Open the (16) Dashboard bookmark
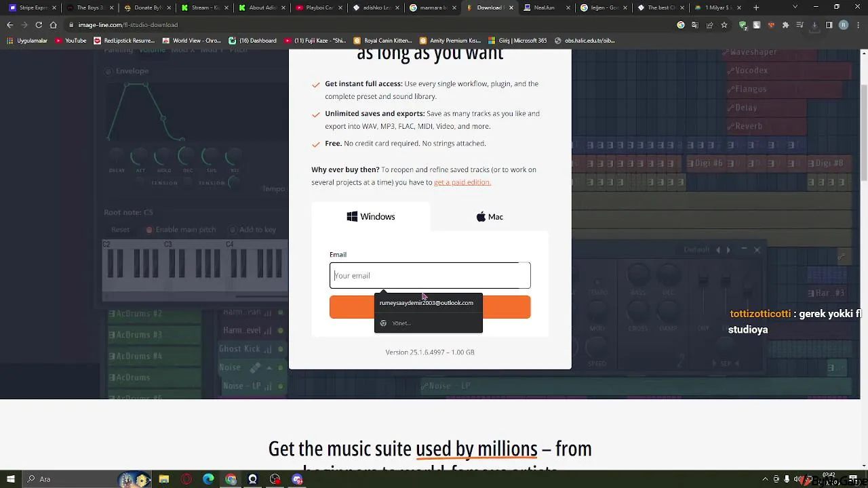The width and height of the screenshot is (868, 488). [253, 41]
